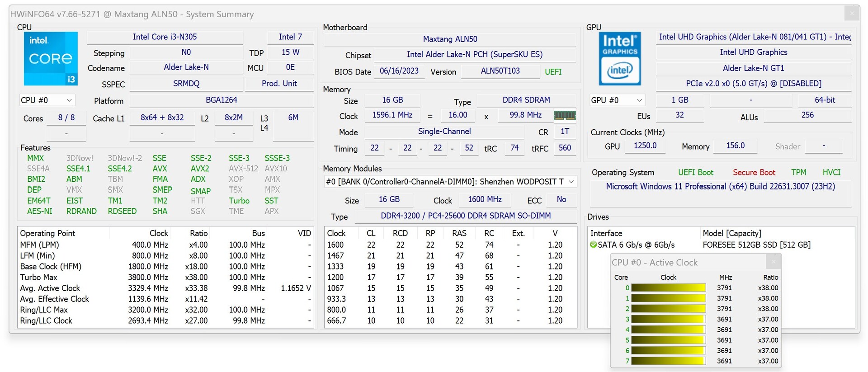Click the Cache L1 8x64 + 8x32 value

coord(162,118)
